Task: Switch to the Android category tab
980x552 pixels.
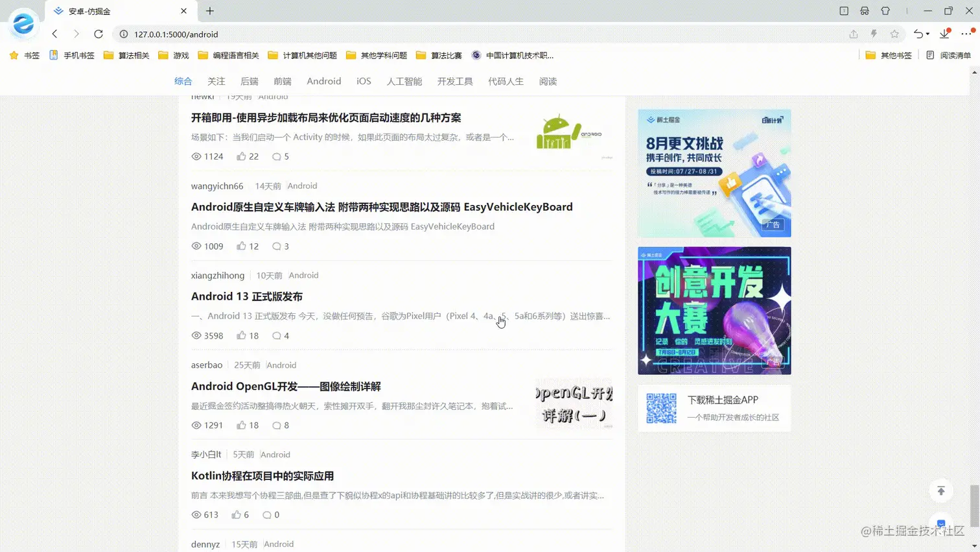Action: [324, 81]
